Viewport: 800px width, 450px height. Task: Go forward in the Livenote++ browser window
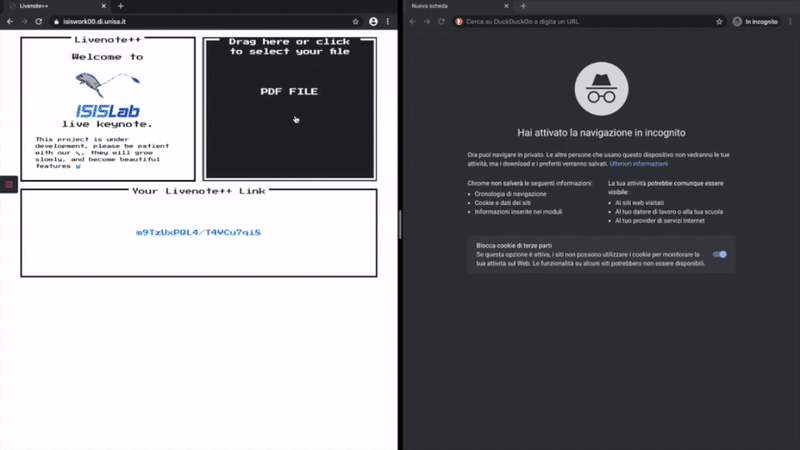pyautogui.click(x=24, y=21)
